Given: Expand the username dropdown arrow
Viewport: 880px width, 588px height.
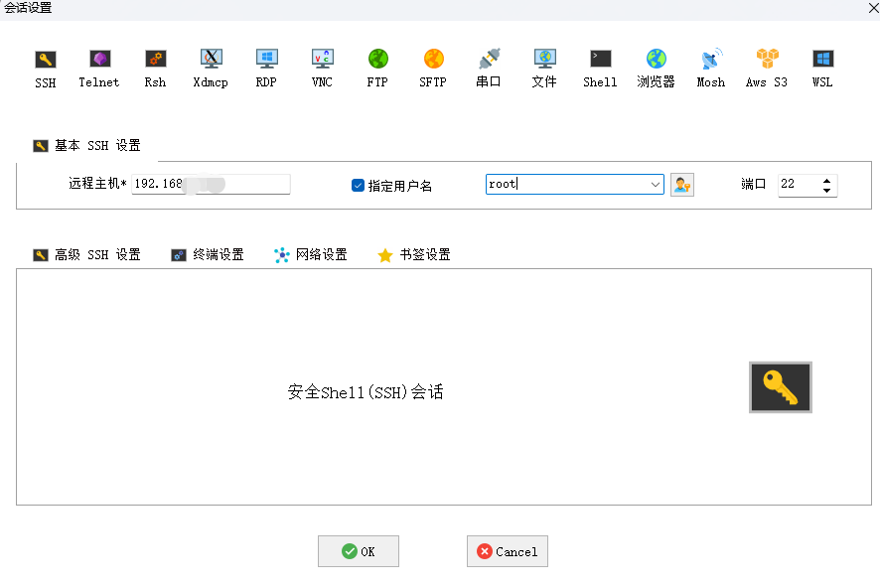Looking at the screenshot, I should [x=655, y=185].
